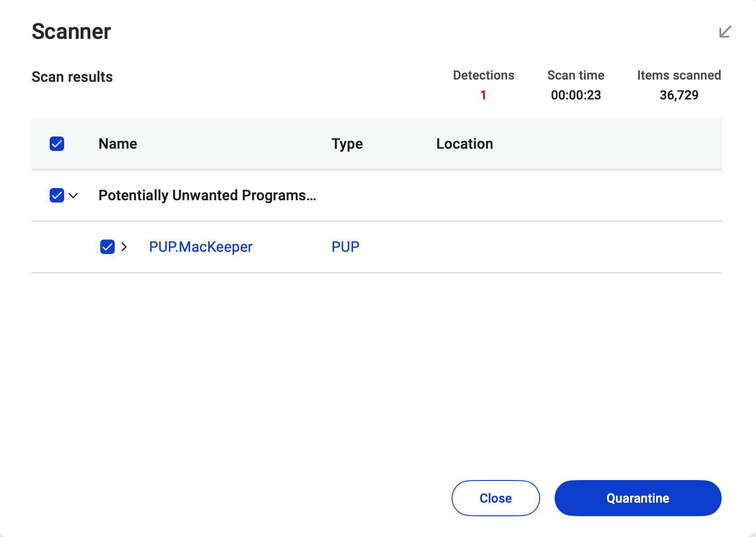The image size is (756, 537).
Task: Click the Scan results label
Action: tap(72, 77)
